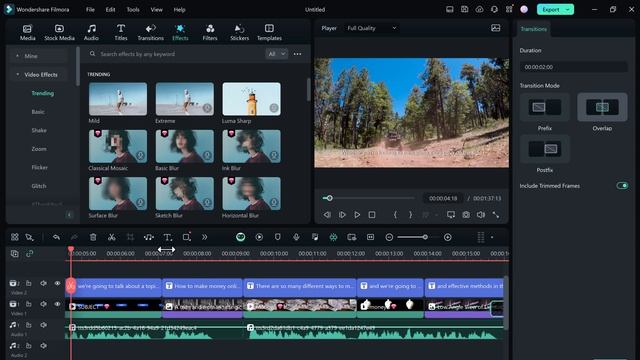Open the Titles tab

click(121, 32)
